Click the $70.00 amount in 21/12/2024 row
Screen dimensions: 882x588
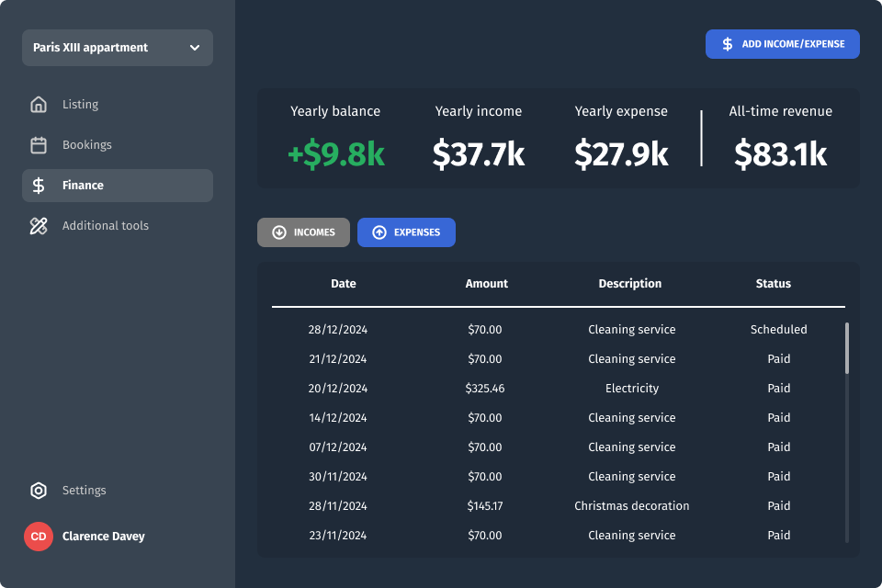point(485,359)
